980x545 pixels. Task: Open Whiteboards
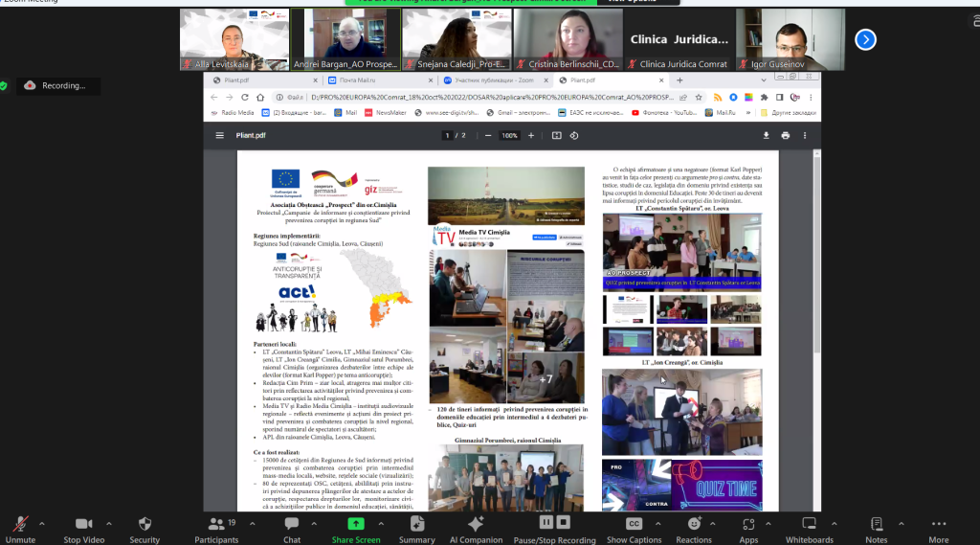pos(810,530)
